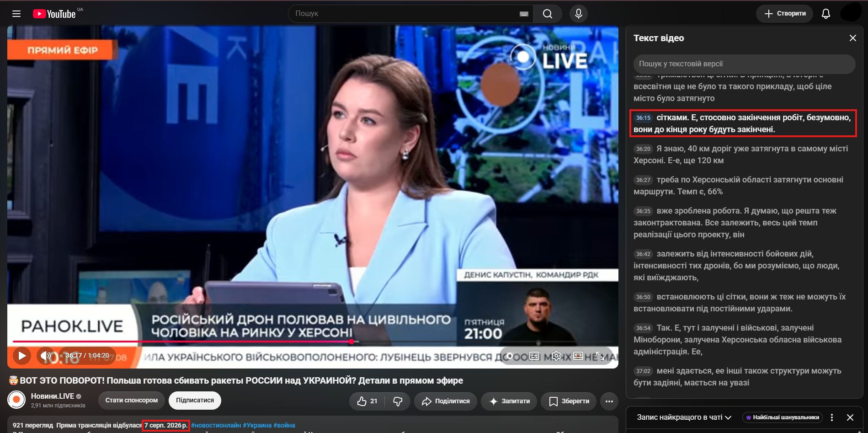Image resolution: width=868 pixels, height=433 pixels.
Task: Focus the transcript search field
Action: 744,64
